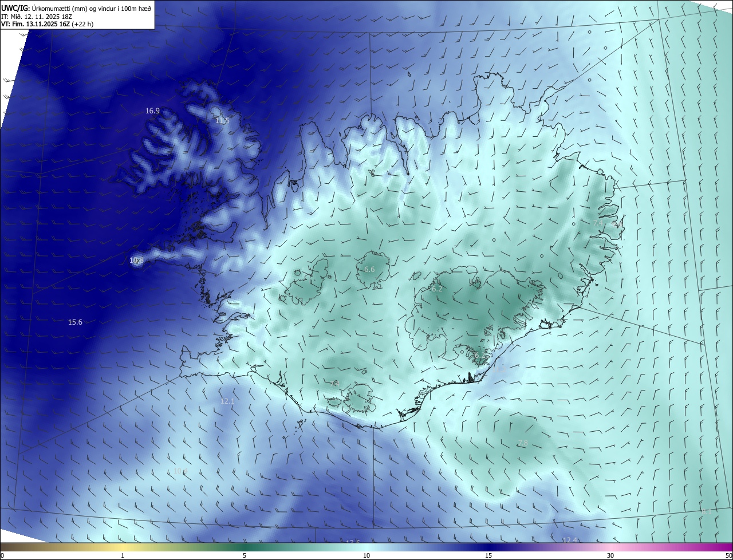Click the colour bar tick label 15
Screen dimensions: 733x560
pos(488,555)
